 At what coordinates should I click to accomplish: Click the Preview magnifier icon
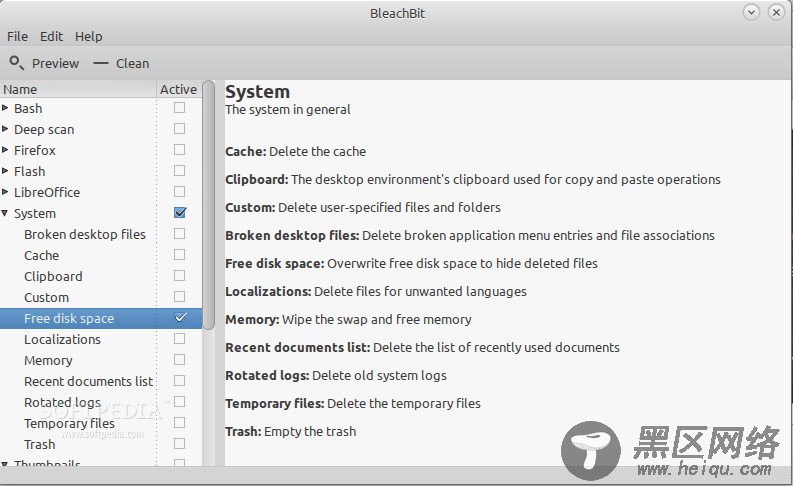point(16,63)
